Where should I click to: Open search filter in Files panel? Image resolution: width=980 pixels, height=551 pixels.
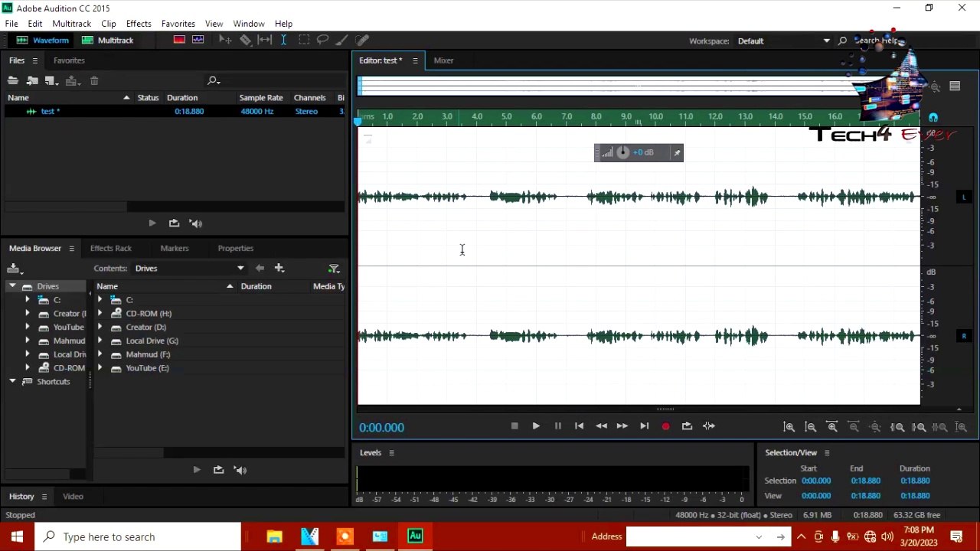[x=214, y=80]
